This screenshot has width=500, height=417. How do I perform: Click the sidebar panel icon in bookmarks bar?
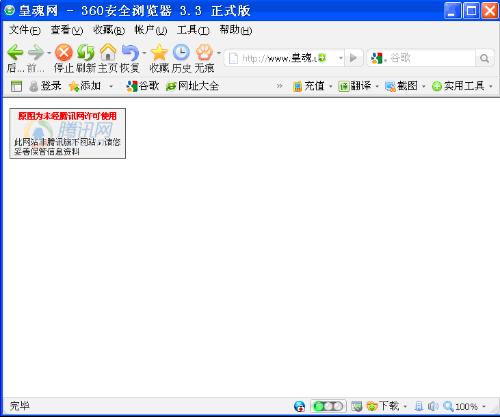pos(16,86)
